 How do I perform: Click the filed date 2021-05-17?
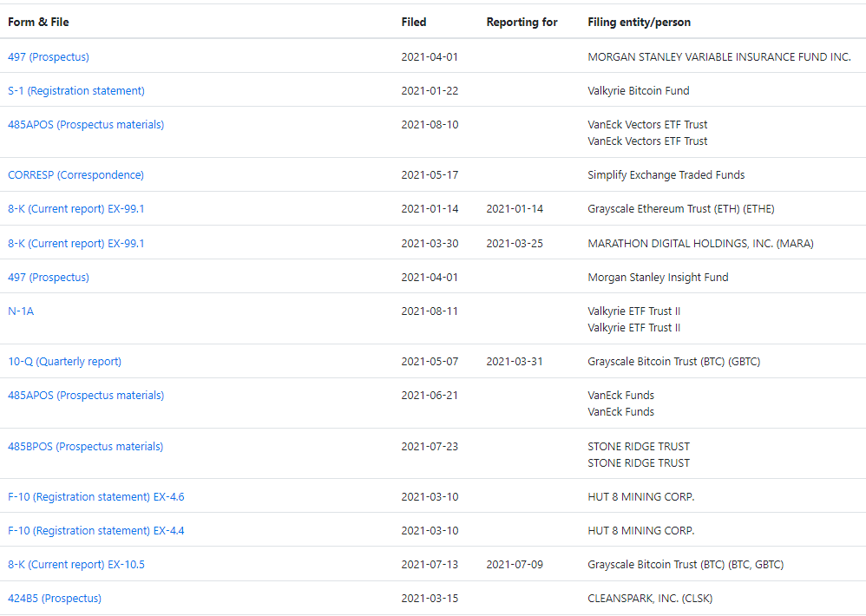[x=430, y=175]
